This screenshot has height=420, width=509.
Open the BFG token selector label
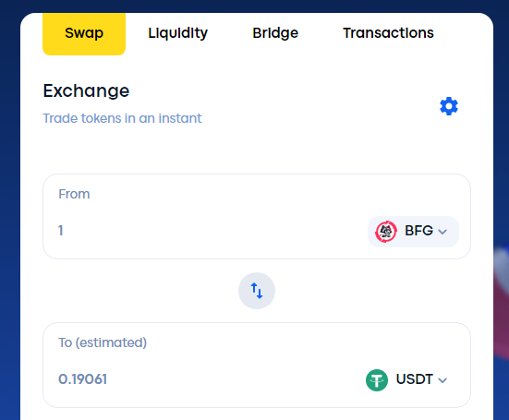(x=418, y=231)
